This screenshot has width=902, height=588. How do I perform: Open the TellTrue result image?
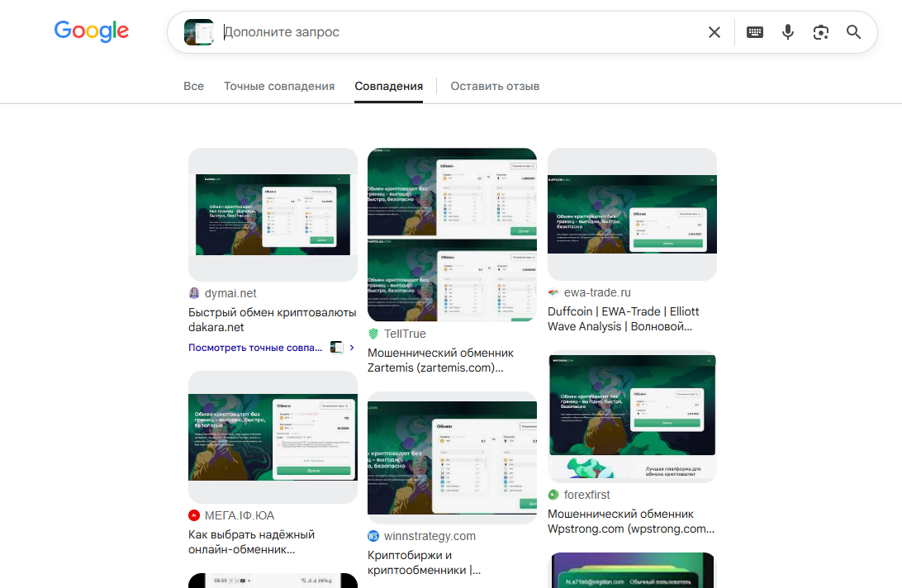pyautogui.click(x=452, y=235)
